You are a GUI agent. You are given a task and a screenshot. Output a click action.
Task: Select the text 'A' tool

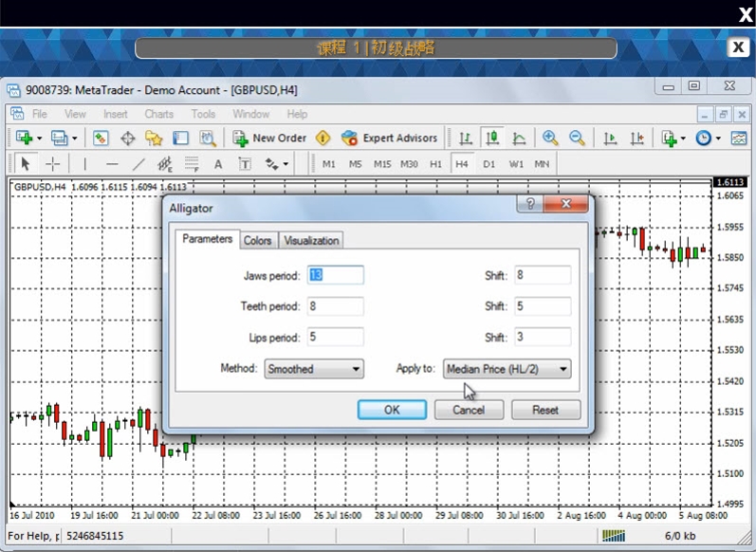tap(218, 164)
